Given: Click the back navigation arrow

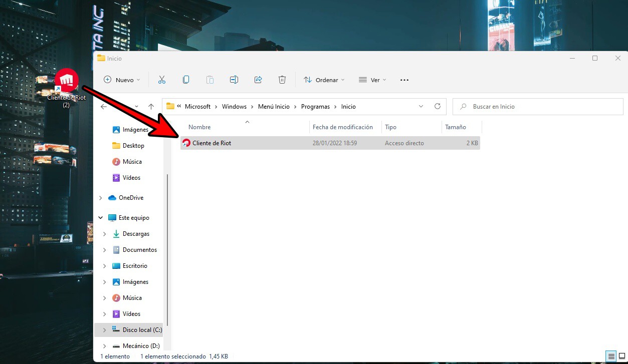Looking at the screenshot, I should (104, 106).
